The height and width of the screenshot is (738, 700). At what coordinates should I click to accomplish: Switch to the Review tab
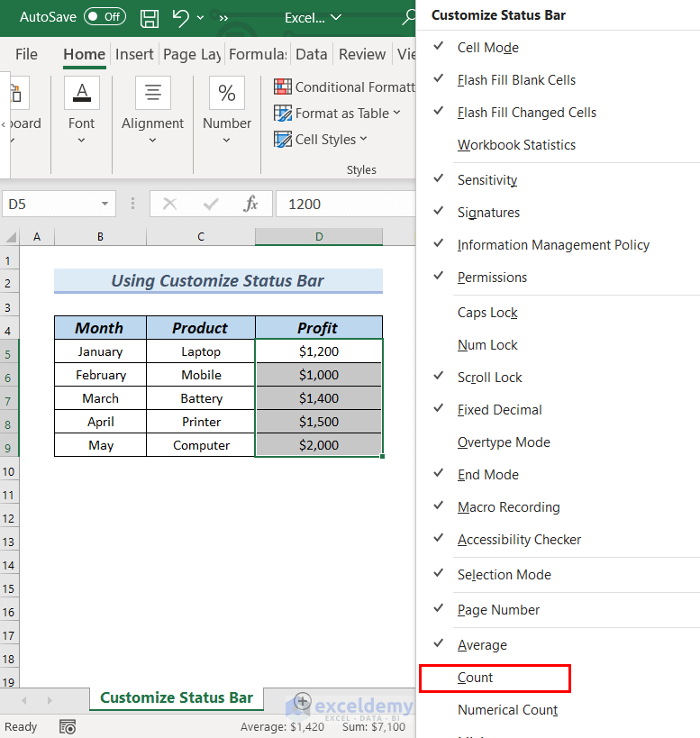pyautogui.click(x=362, y=55)
